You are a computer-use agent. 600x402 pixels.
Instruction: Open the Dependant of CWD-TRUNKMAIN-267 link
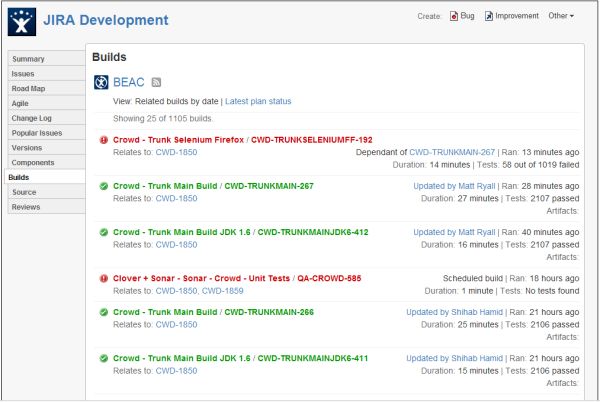click(452, 152)
